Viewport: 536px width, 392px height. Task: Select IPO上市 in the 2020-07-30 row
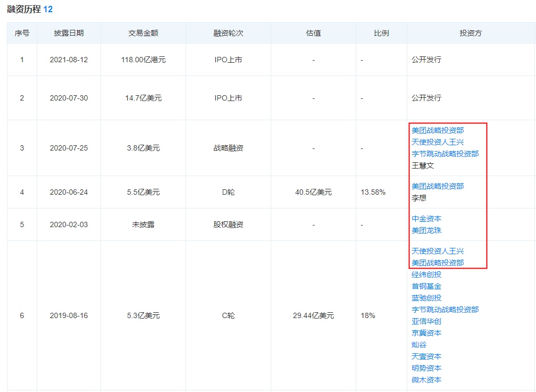[228, 98]
